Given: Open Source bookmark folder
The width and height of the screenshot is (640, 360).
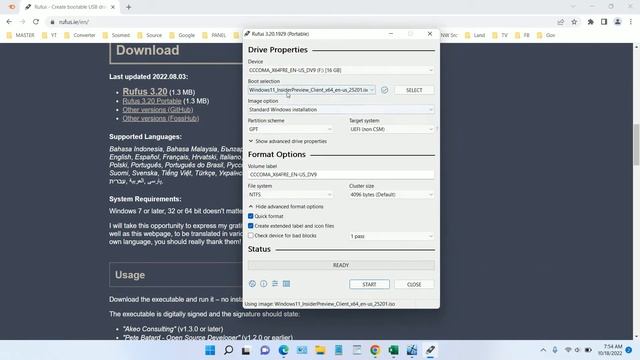Looking at the screenshot, I should (149, 35).
